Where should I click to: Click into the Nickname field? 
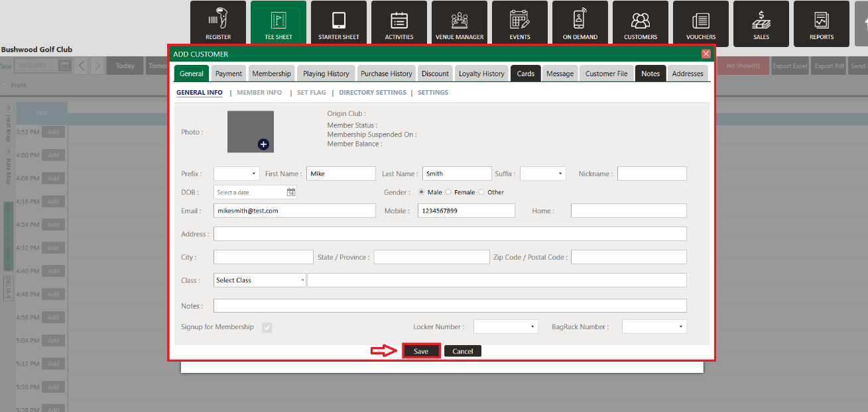[652, 174]
